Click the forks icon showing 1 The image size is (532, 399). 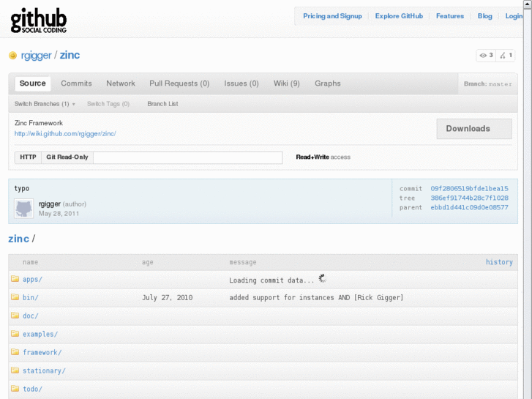[x=503, y=56]
